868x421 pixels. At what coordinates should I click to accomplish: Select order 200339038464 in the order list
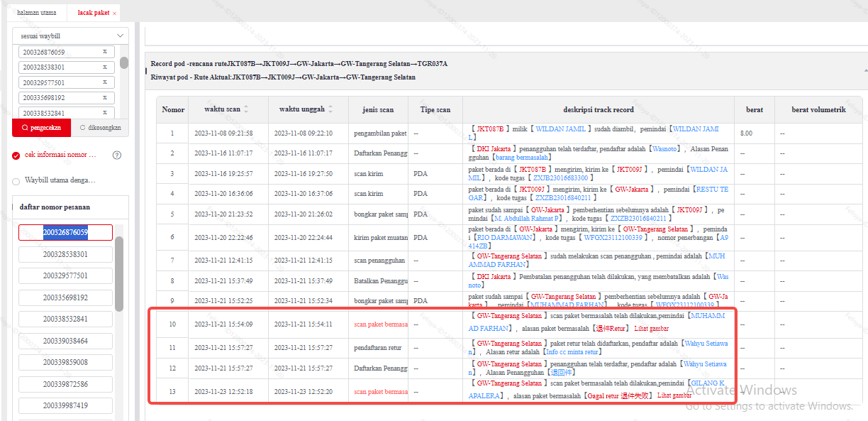click(65, 341)
